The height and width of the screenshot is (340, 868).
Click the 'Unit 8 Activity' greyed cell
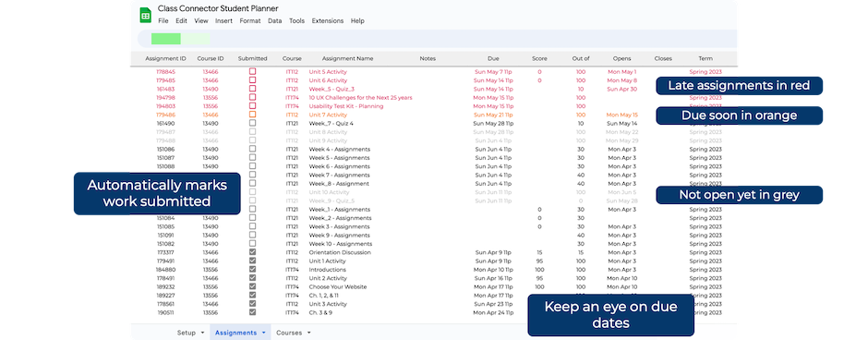coord(328,132)
